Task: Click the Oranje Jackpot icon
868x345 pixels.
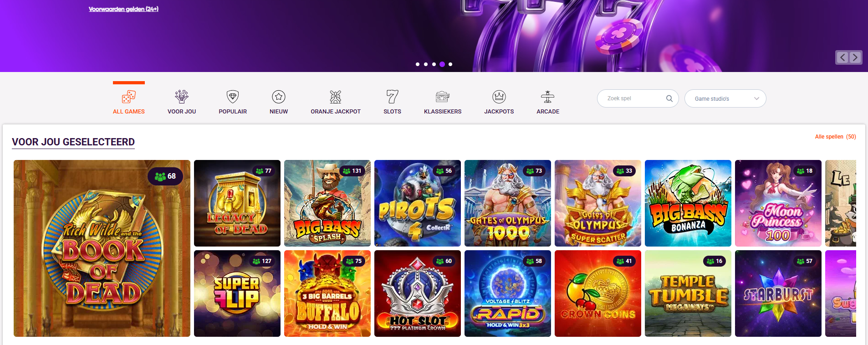Action: tap(336, 97)
